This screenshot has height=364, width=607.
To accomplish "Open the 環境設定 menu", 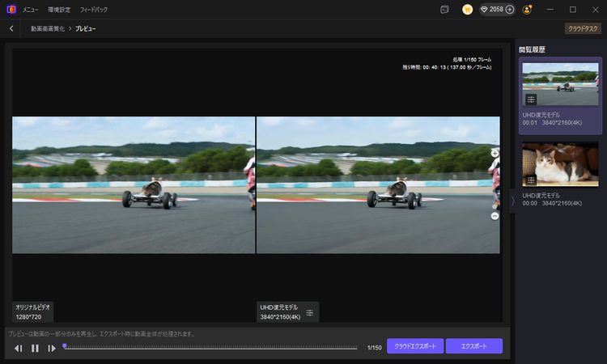I will pos(59,10).
